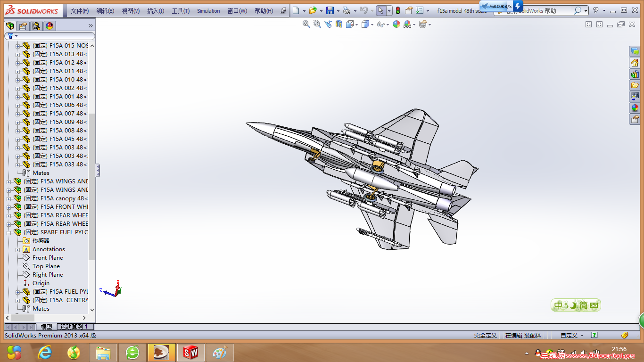644x362 pixels.
Task: Click the Open file folder icon
Action: click(312, 10)
